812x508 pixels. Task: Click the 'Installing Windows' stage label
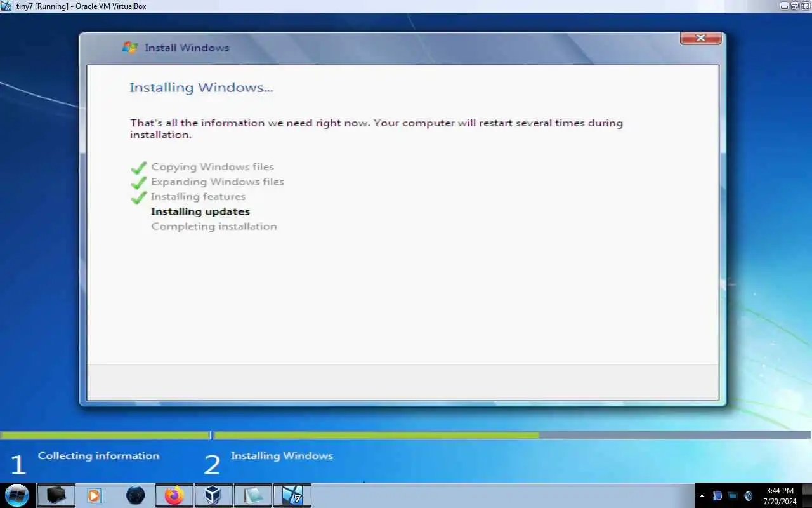coord(282,456)
